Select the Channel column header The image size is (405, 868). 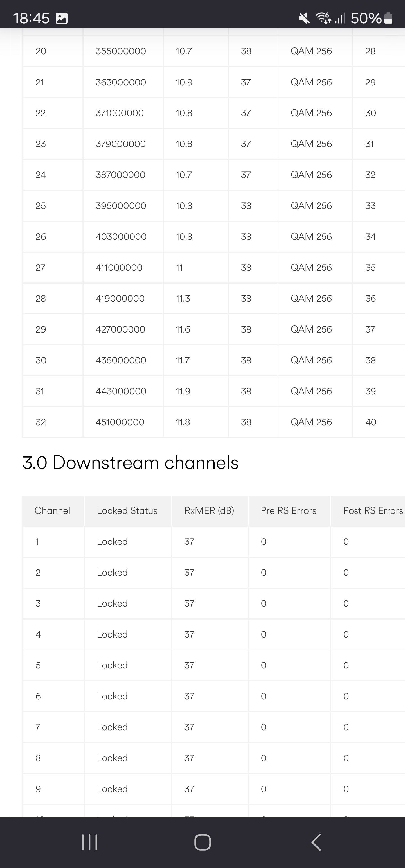[x=53, y=511]
